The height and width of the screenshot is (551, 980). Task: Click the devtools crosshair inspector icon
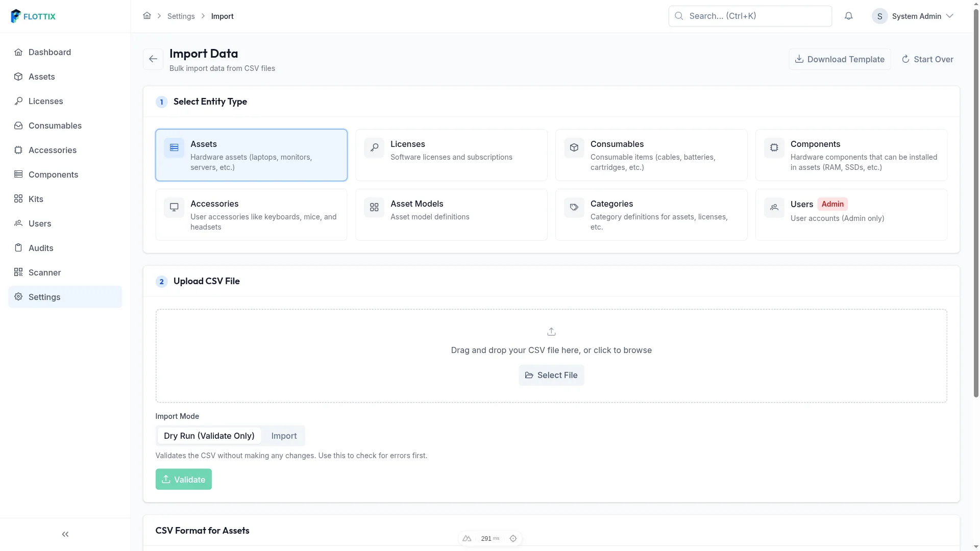(513, 538)
